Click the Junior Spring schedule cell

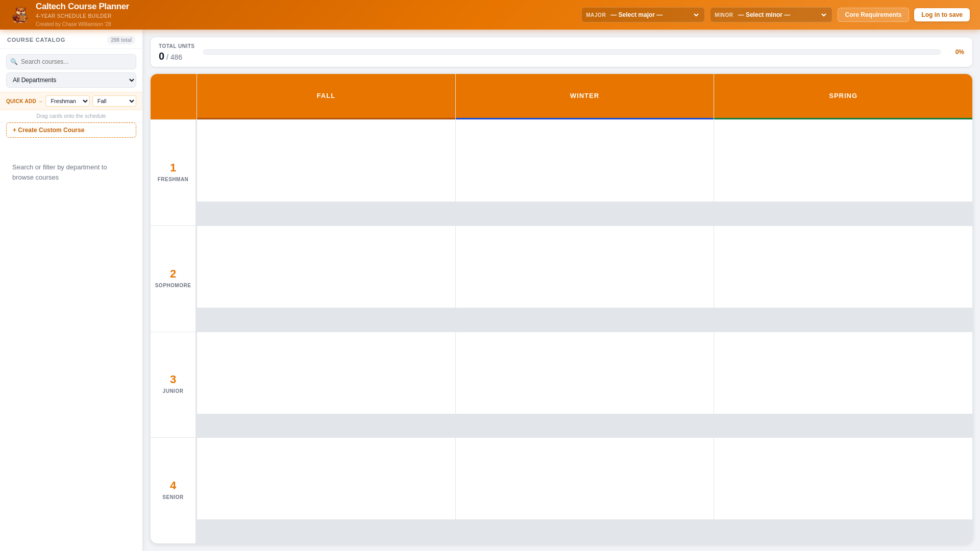[843, 373]
